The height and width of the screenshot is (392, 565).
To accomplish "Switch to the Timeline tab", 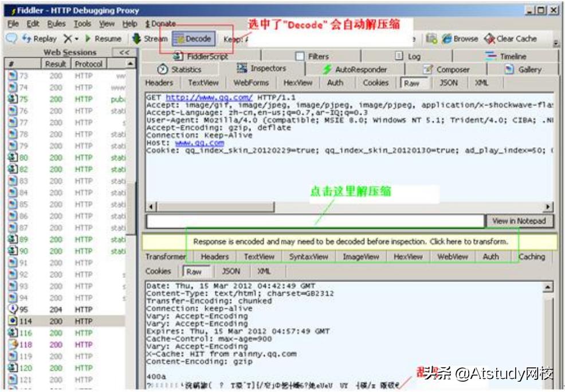I will click(506, 56).
